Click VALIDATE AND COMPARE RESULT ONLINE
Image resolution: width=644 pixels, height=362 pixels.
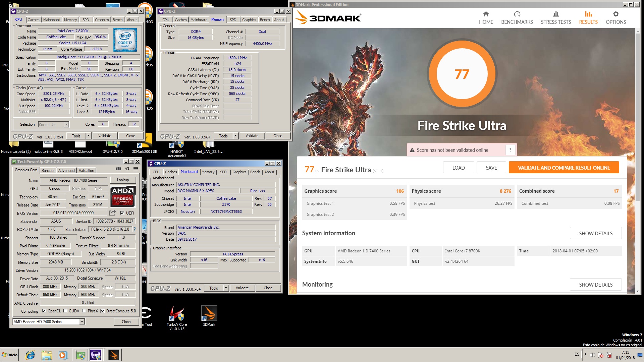coord(564,168)
